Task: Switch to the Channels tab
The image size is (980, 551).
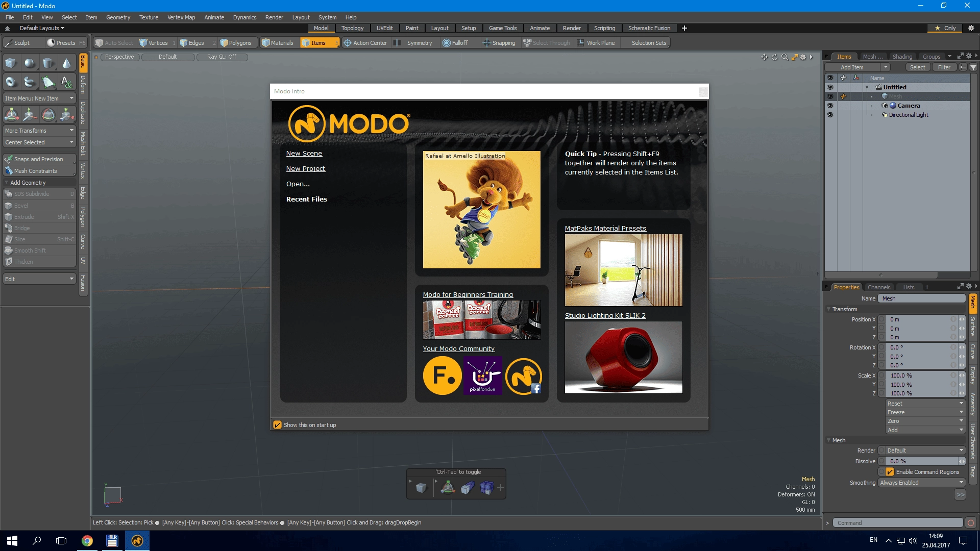Action: pos(878,287)
